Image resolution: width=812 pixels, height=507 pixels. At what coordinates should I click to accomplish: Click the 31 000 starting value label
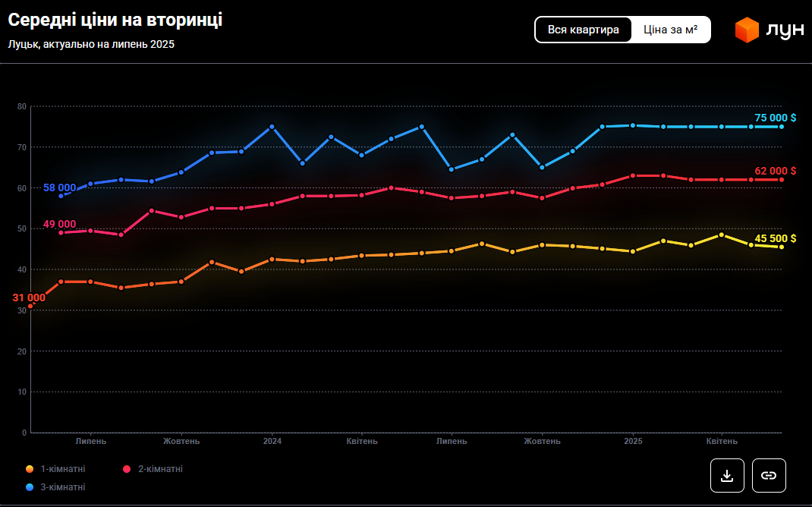click(29, 298)
